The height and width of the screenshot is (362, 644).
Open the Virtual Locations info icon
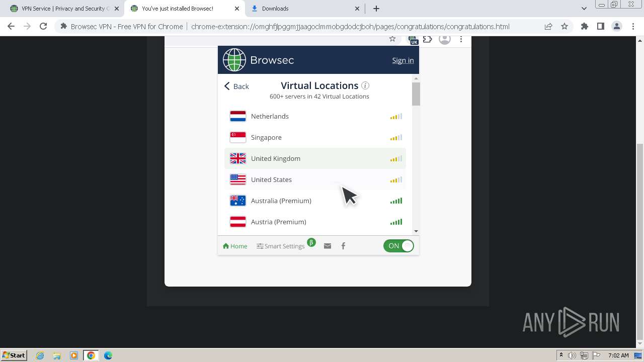365,85
